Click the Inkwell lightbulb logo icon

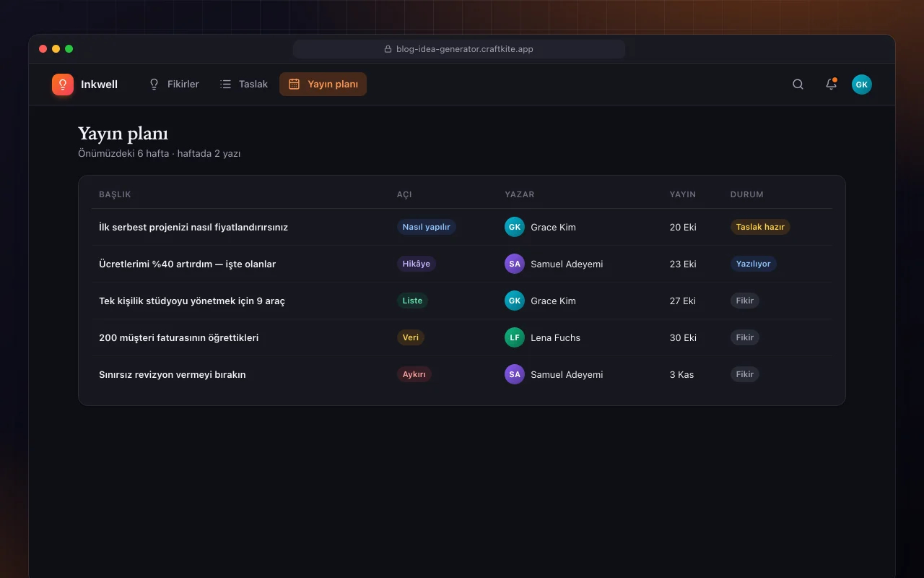63,85
